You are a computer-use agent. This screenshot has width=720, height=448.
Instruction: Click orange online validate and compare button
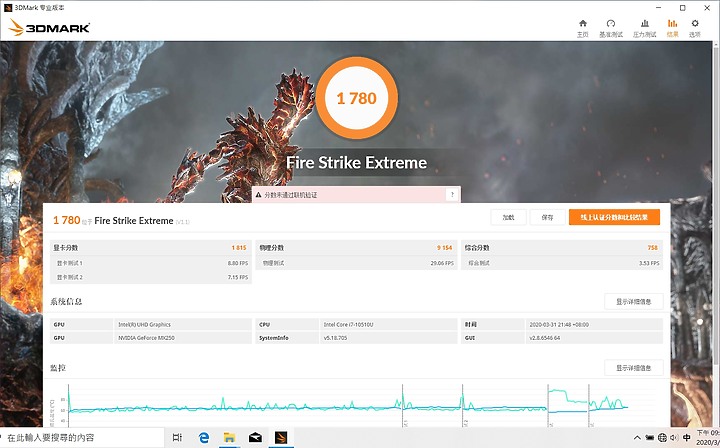coord(614,218)
